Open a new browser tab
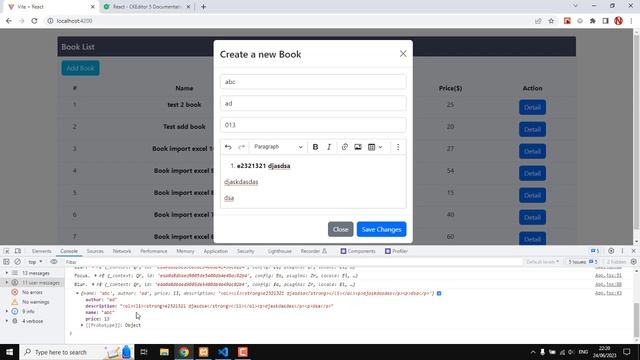The width and height of the screenshot is (640, 360). point(203,7)
